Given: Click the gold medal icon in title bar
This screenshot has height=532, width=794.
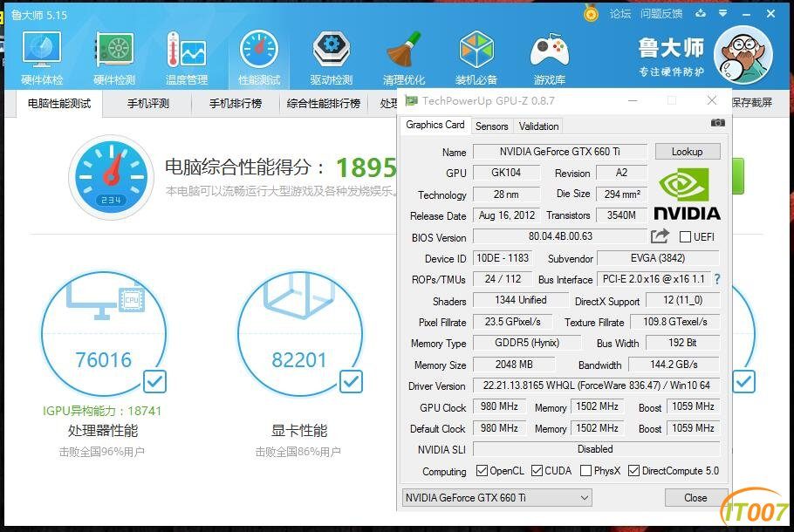Looking at the screenshot, I should tap(591, 13).
